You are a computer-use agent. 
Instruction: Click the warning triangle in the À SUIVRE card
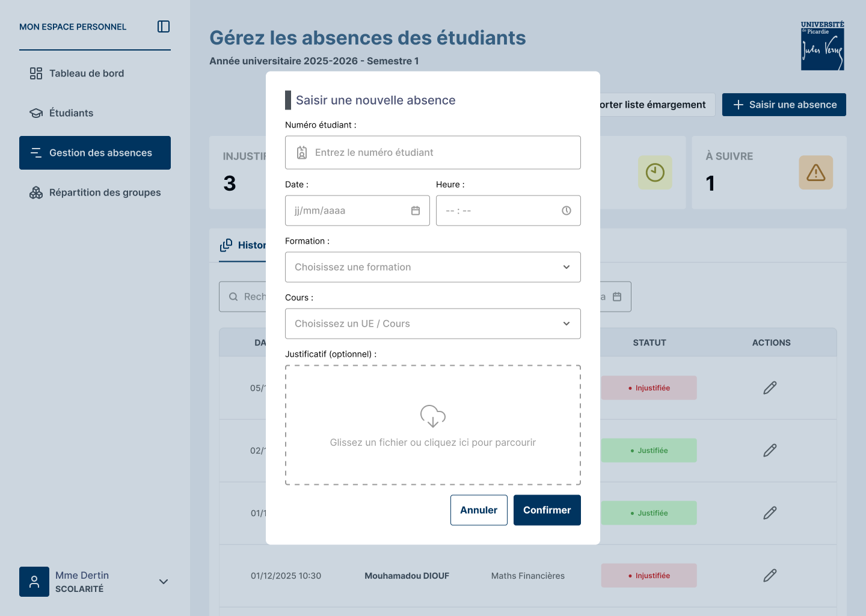pos(815,173)
